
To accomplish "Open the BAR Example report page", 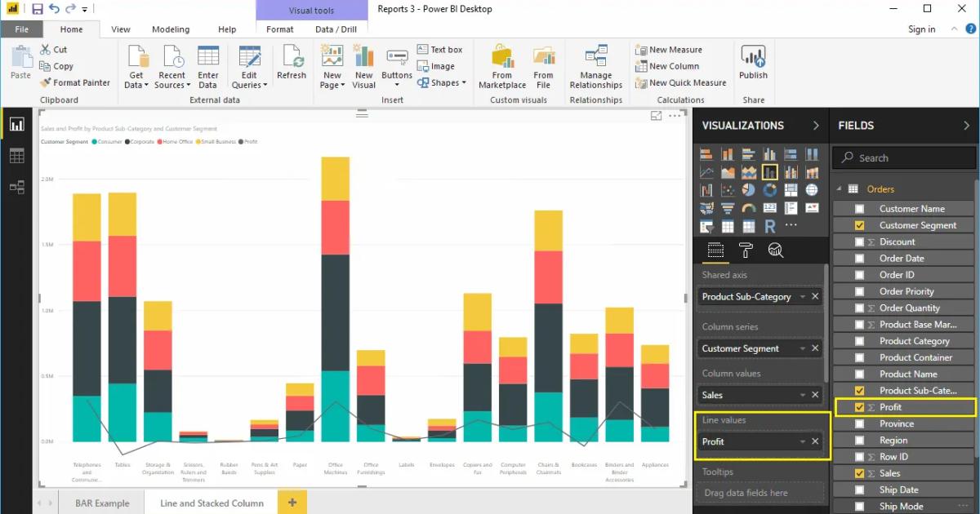I will click(101, 503).
